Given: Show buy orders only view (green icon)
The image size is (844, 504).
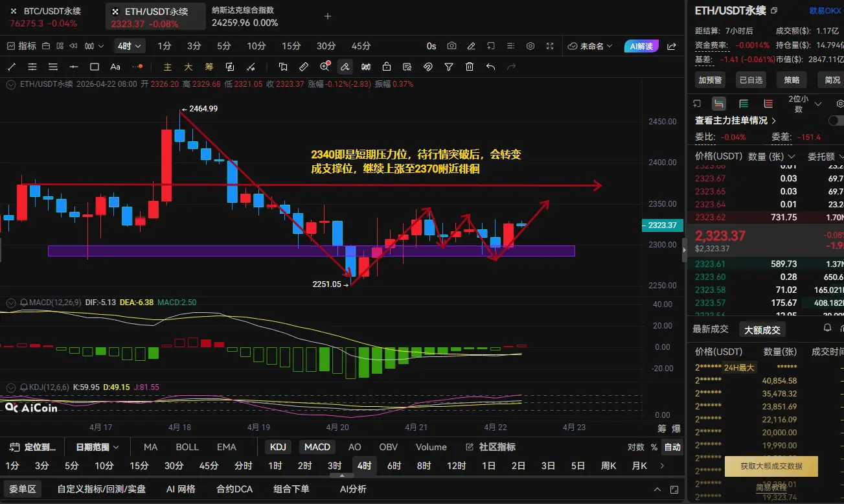Looking at the screenshot, I should click(744, 104).
